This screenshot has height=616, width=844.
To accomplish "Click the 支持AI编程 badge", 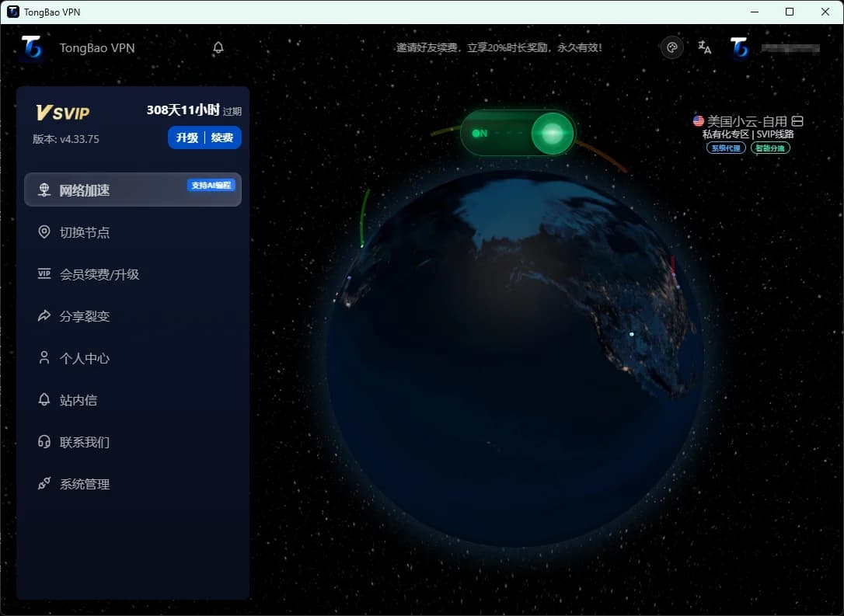I will click(x=211, y=185).
